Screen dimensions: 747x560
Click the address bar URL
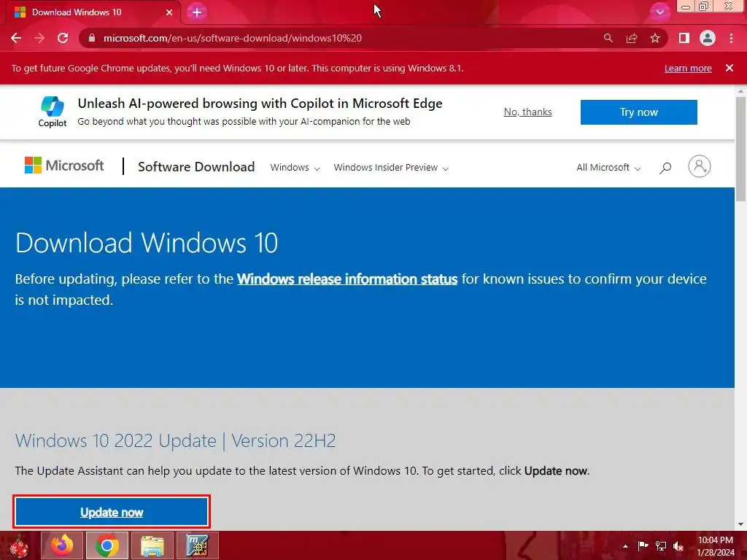click(x=233, y=38)
